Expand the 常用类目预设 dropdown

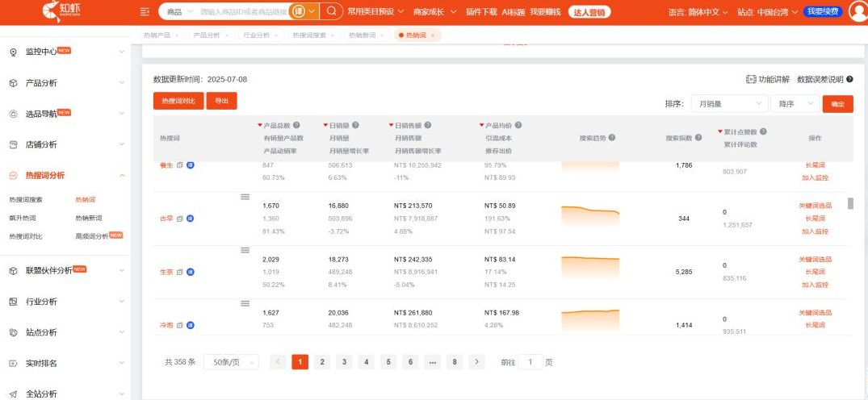click(376, 11)
